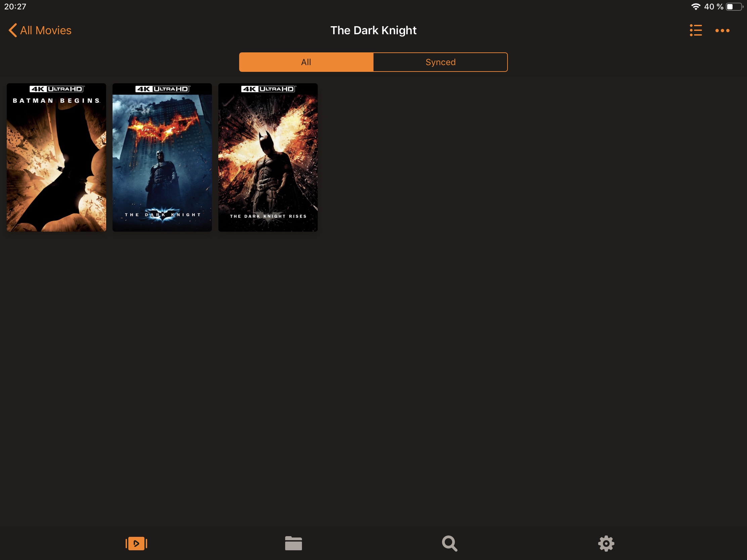
Task: Tap 4K UltraHD badge on Dark Knight Rises
Action: [268, 89]
